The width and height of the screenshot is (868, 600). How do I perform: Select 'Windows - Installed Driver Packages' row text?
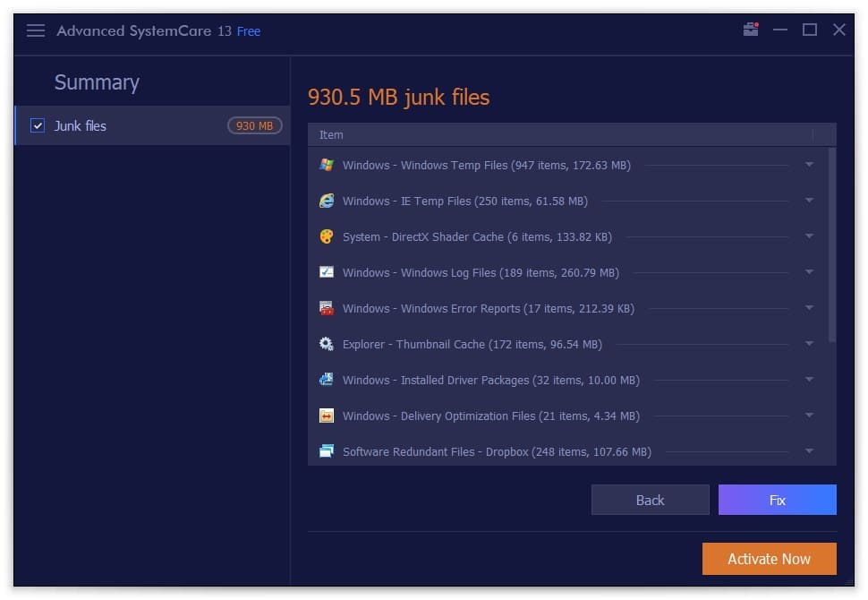491,380
